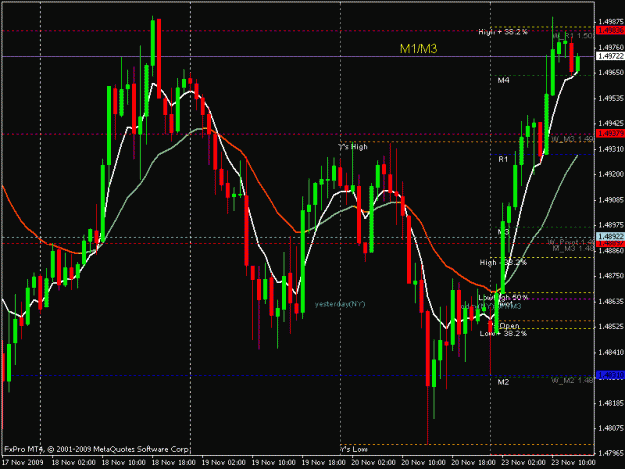The height and width of the screenshot is (469, 625).
Task: Click 1.49085 on the price scale
Action: point(611,200)
